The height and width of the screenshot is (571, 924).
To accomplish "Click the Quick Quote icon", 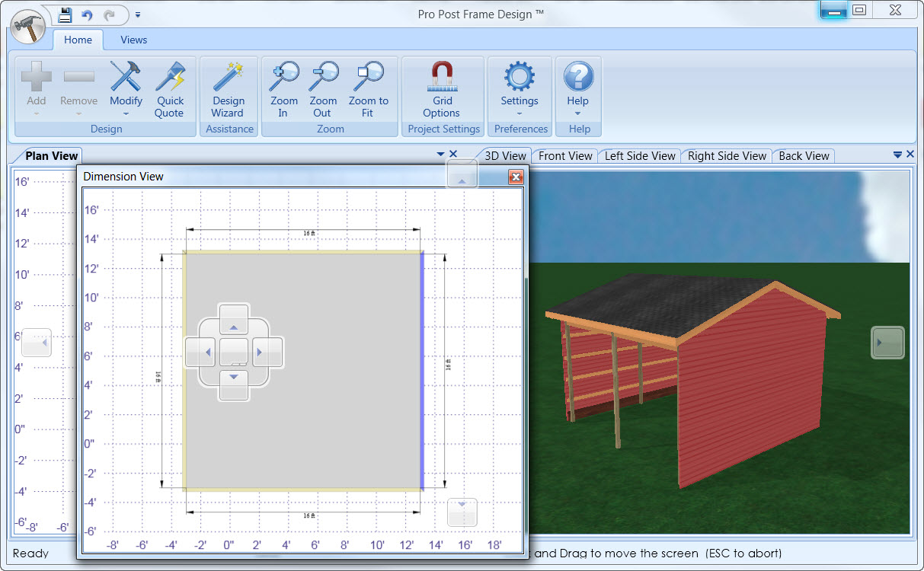I will (170, 89).
